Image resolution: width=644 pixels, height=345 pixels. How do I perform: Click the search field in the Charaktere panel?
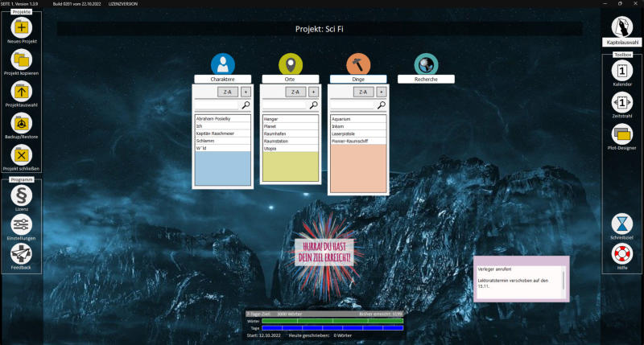click(217, 105)
